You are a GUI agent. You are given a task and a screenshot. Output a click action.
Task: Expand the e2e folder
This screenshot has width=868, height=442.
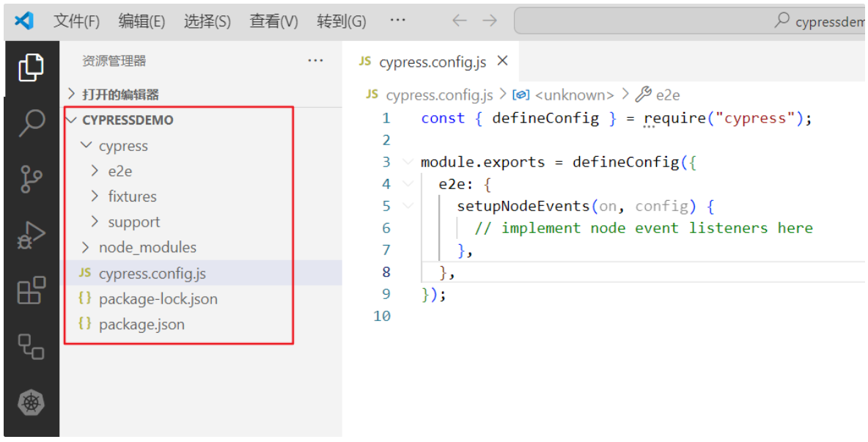point(120,172)
